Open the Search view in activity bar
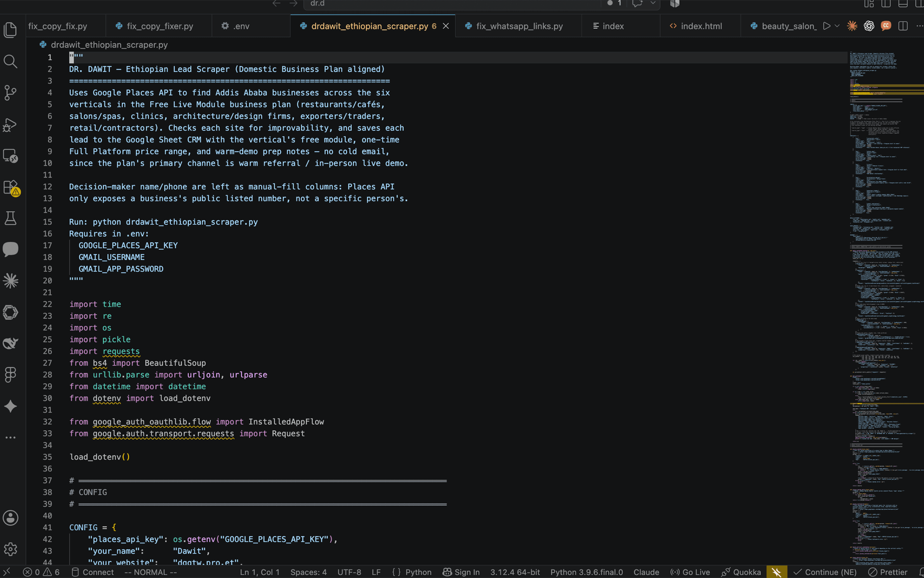Screen dimensions: 924x578 (11, 61)
